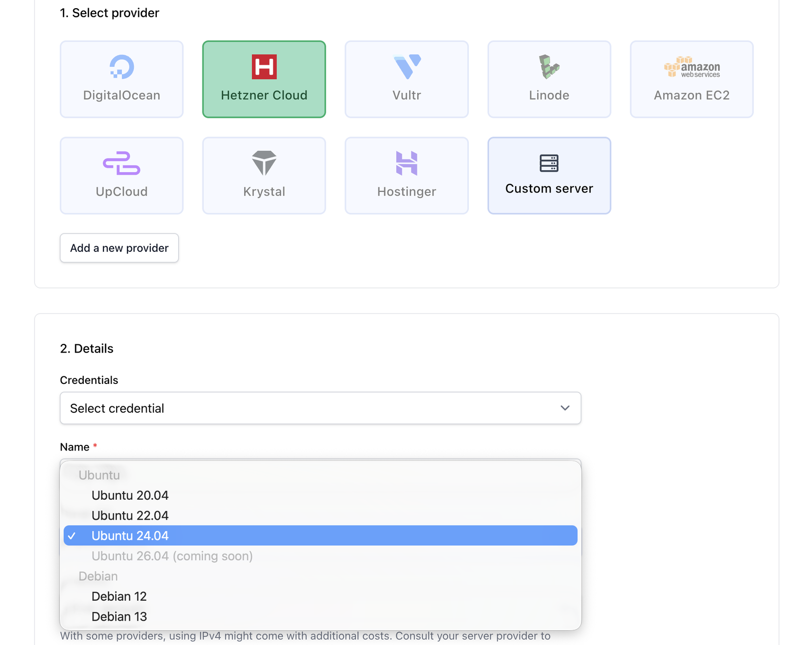The image size is (812, 645).
Task: Click the Amazon EC2 label
Action: tap(692, 95)
